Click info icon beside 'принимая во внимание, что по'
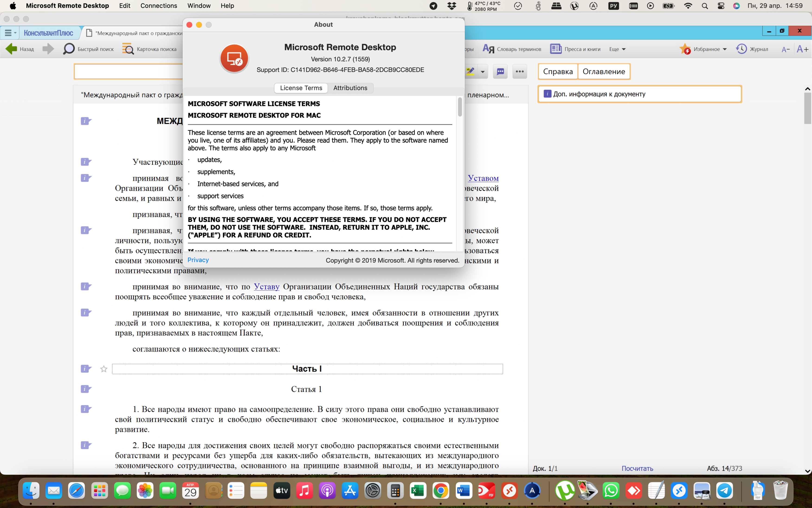 tap(86, 286)
